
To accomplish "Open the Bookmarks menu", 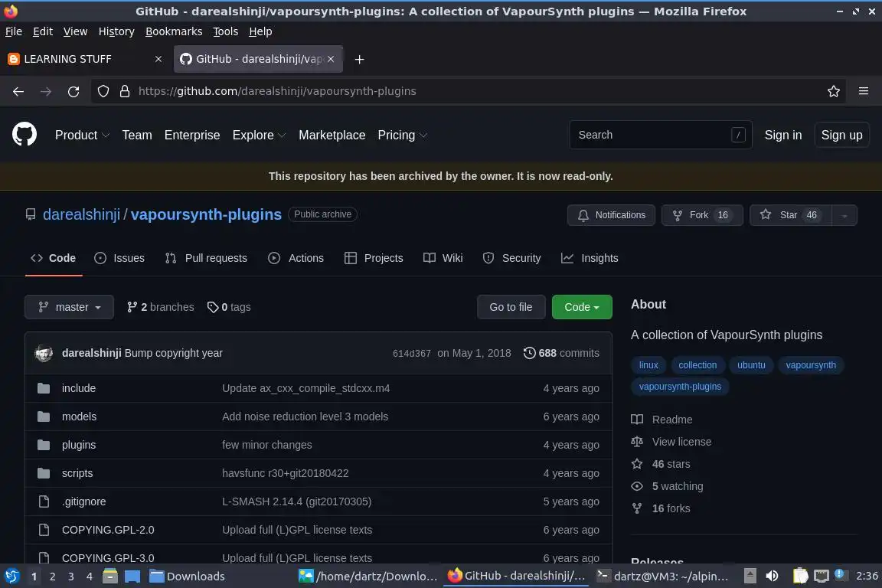I will (174, 31).
